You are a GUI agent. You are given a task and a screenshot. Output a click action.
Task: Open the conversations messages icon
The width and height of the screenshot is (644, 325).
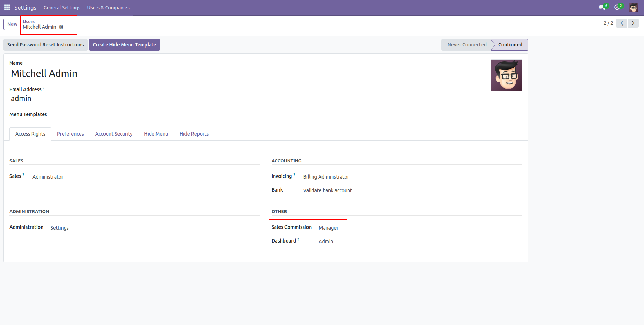click(x=602, y=7)
